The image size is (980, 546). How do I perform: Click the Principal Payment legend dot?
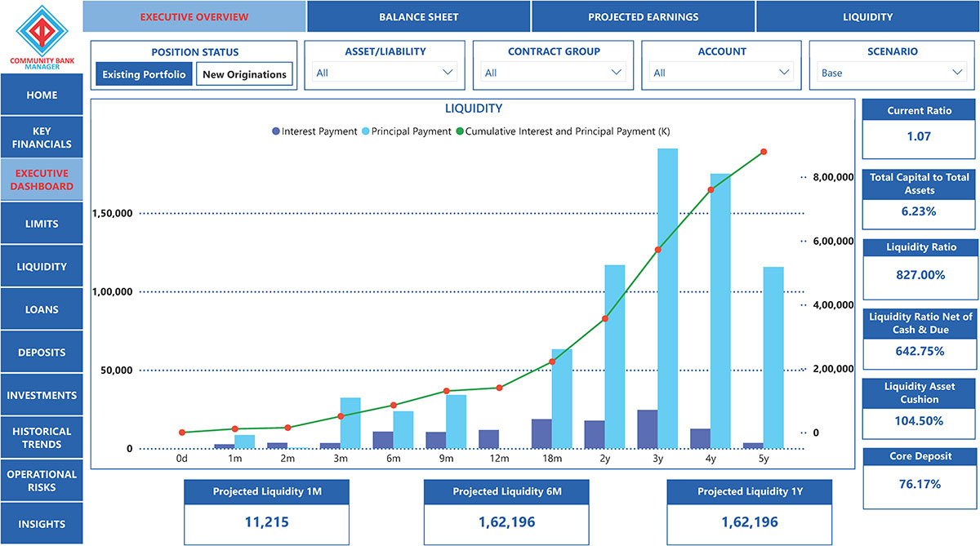[366, 131]
